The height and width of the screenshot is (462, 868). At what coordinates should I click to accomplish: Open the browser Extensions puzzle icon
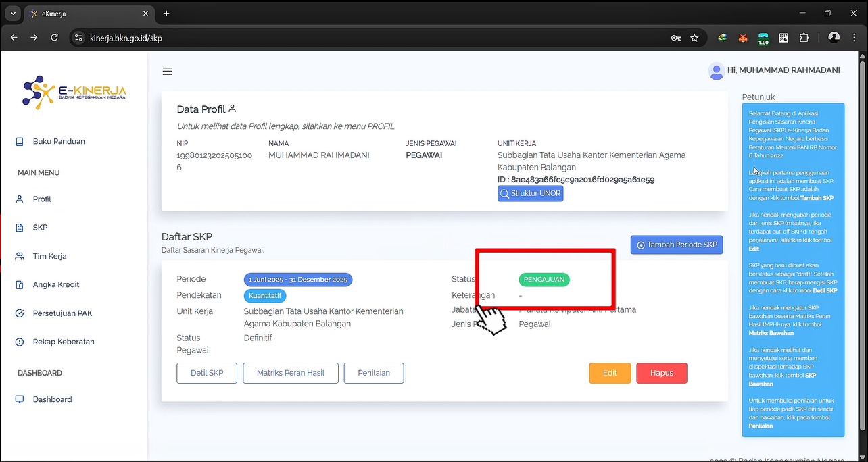pyautogui.click(x=804, y=38)
